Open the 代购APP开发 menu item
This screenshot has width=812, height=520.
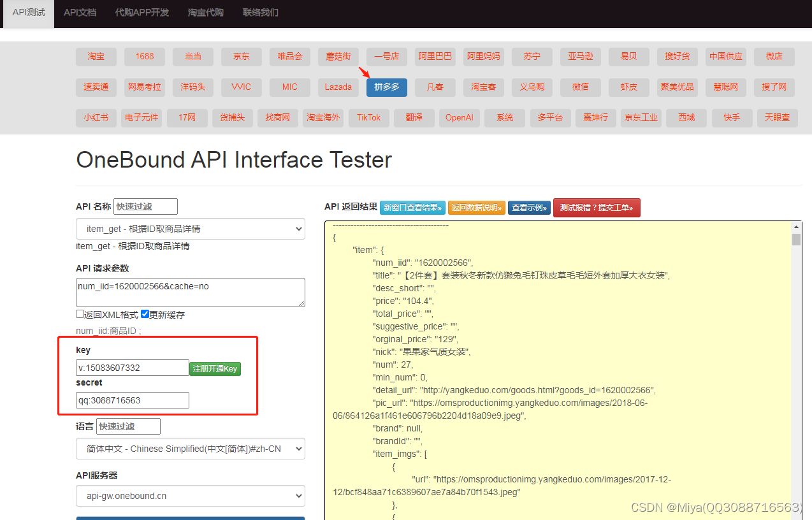(x=141, y=13)
